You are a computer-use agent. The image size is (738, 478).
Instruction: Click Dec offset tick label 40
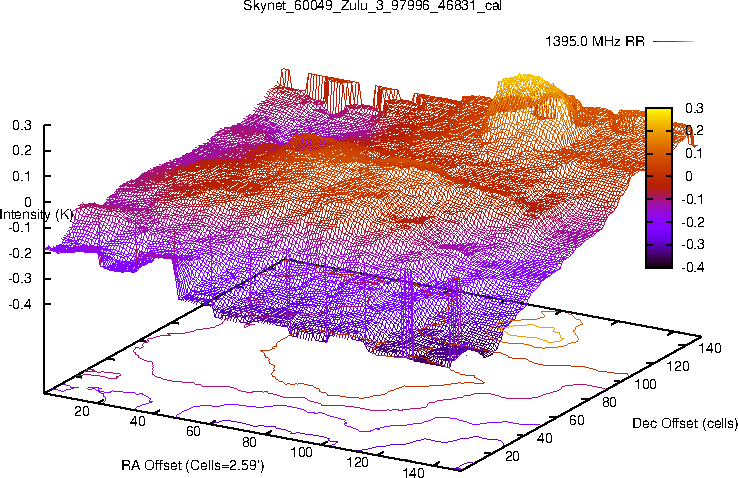pos(545,438)
